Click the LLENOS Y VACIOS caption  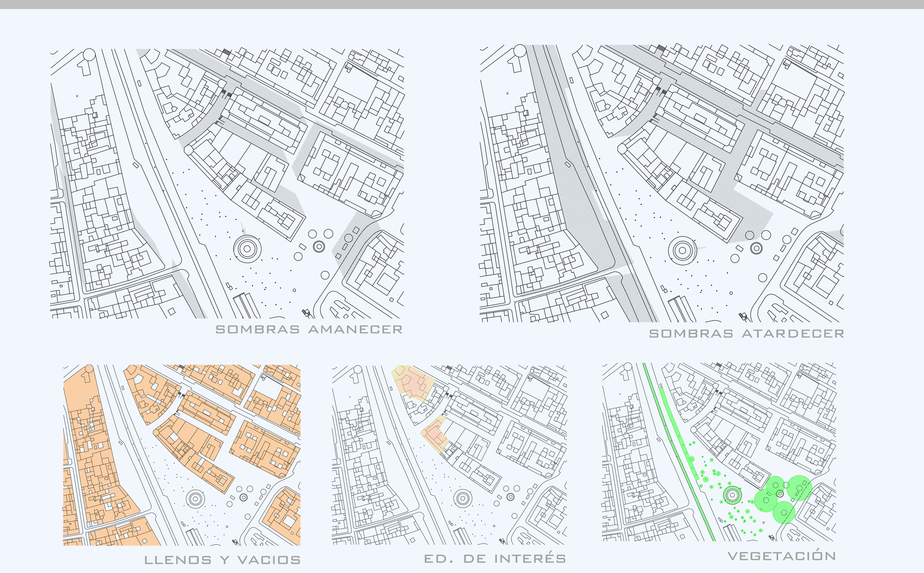[222, 560]
